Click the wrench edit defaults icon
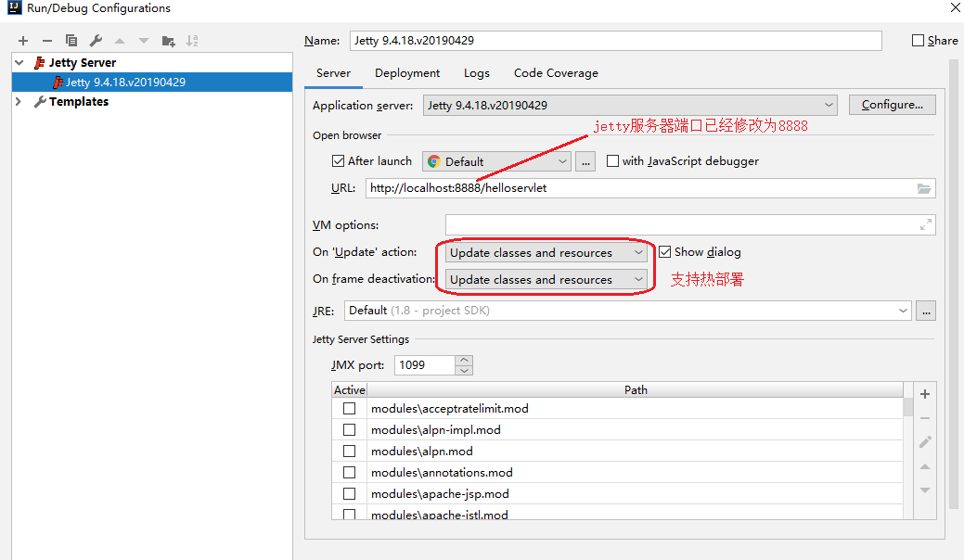This screenshot has width=964, height=560. pos(96,41)
